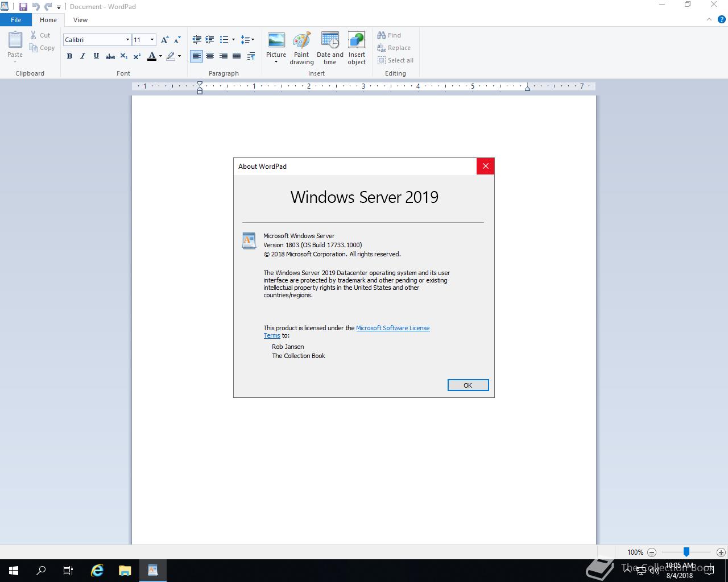The height and width of the screenshot is (582, 728).
Task: Toggle Superscript formatting
Action: pos(137,56)
